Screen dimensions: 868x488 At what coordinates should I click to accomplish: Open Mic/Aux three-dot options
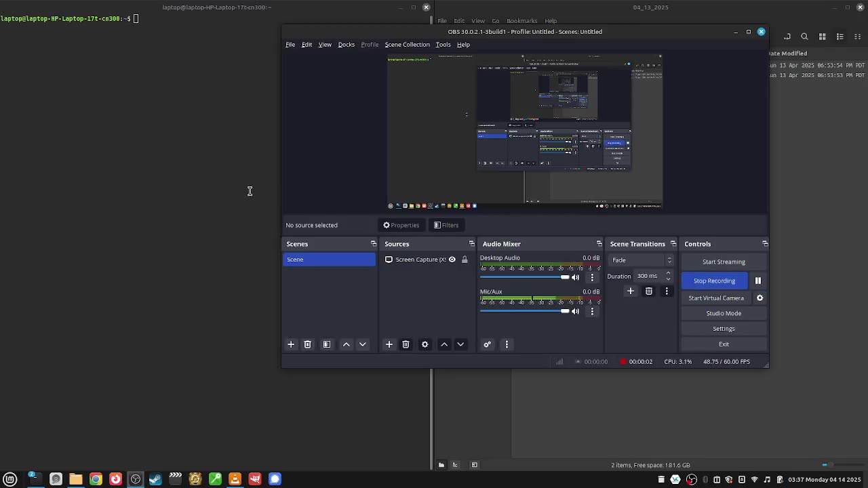click(x=592, y=311)
